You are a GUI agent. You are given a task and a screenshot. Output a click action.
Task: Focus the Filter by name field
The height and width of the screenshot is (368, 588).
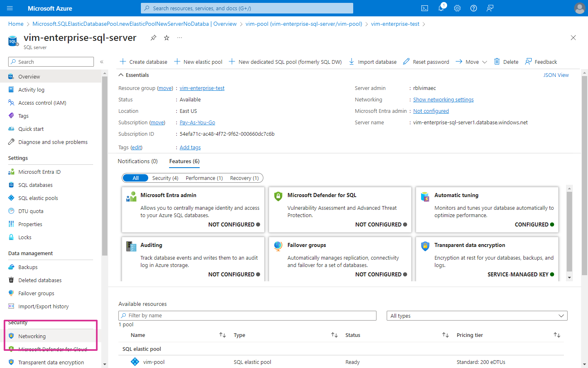click(247, 316)
